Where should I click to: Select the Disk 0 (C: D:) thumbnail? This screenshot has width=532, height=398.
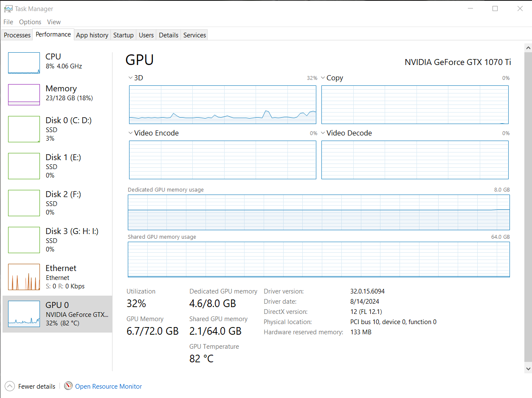point(24,129)
